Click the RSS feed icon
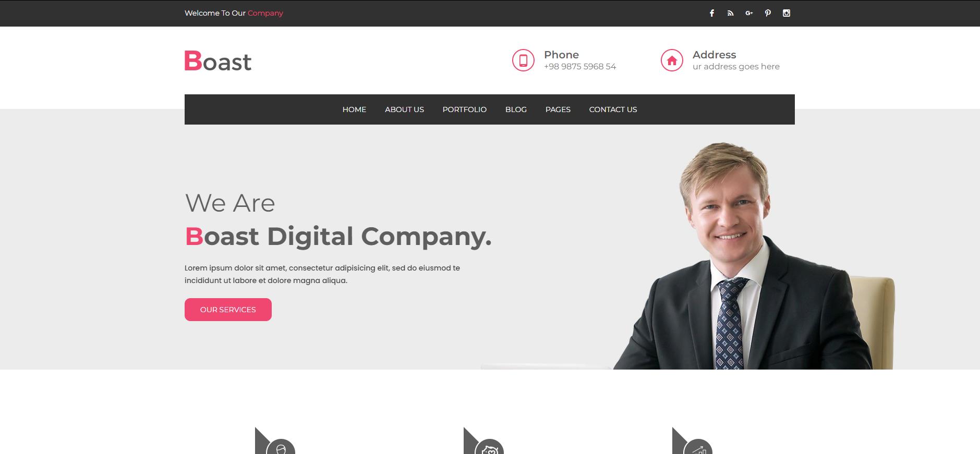This screenshot has width=980, height=454. 730,13
